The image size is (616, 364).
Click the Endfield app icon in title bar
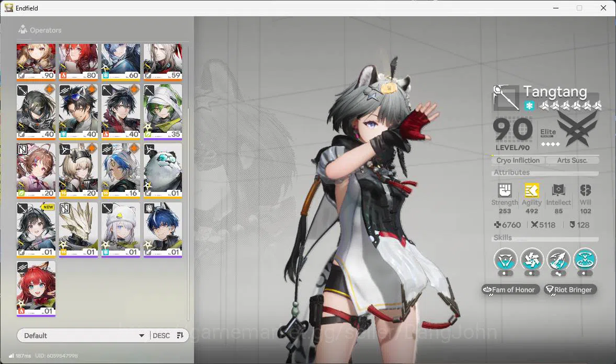click(x=9, y=8)
